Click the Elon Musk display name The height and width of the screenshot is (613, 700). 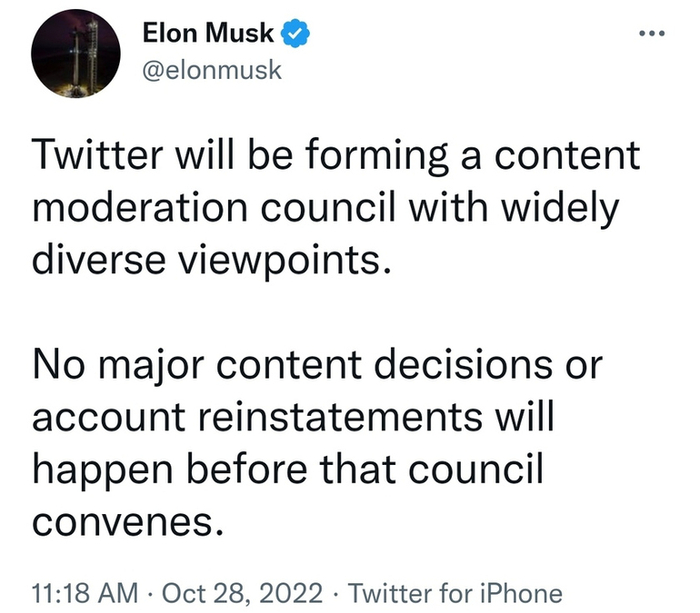pos(208,34)
